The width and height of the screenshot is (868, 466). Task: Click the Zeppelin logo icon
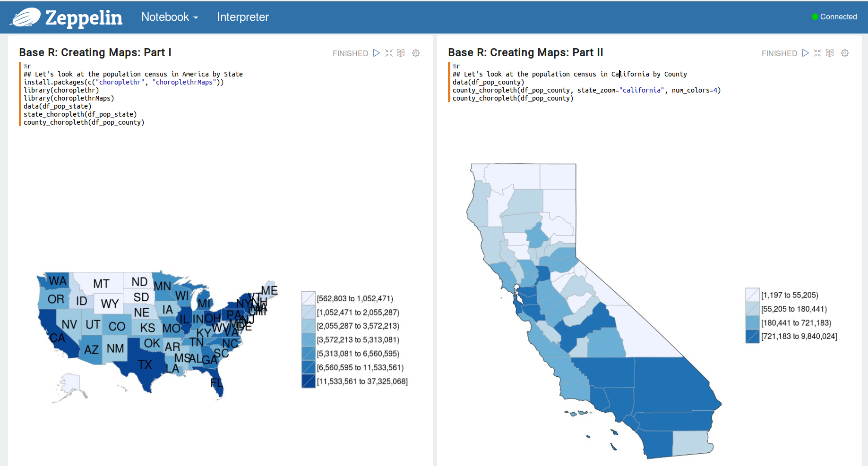(x=26, y=17)
